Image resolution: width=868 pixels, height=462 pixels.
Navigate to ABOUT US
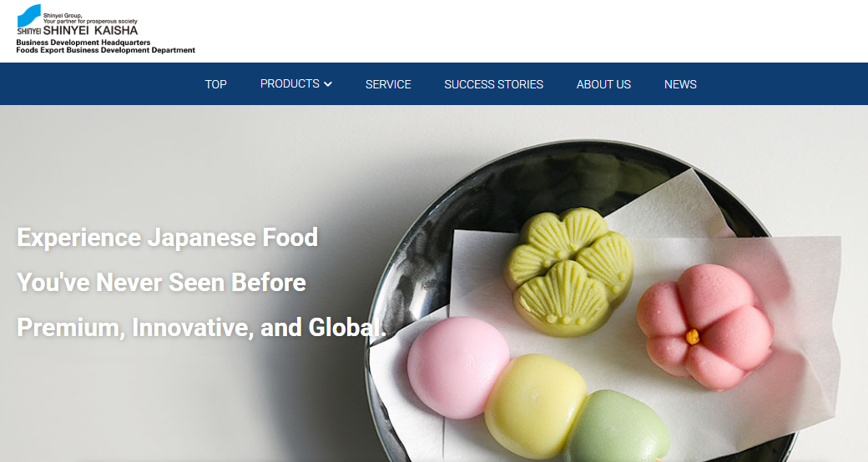[x=603, y=84]
